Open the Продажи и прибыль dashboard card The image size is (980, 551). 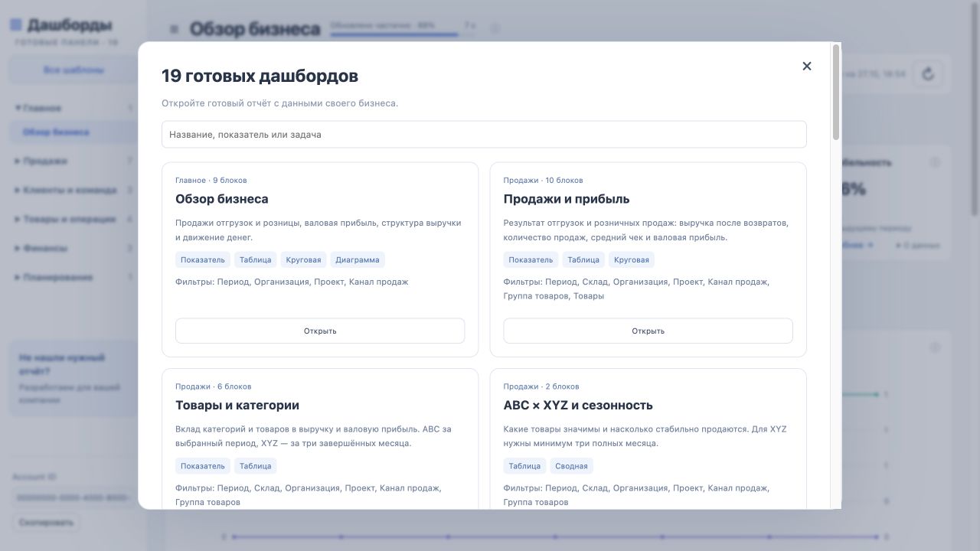648,331
